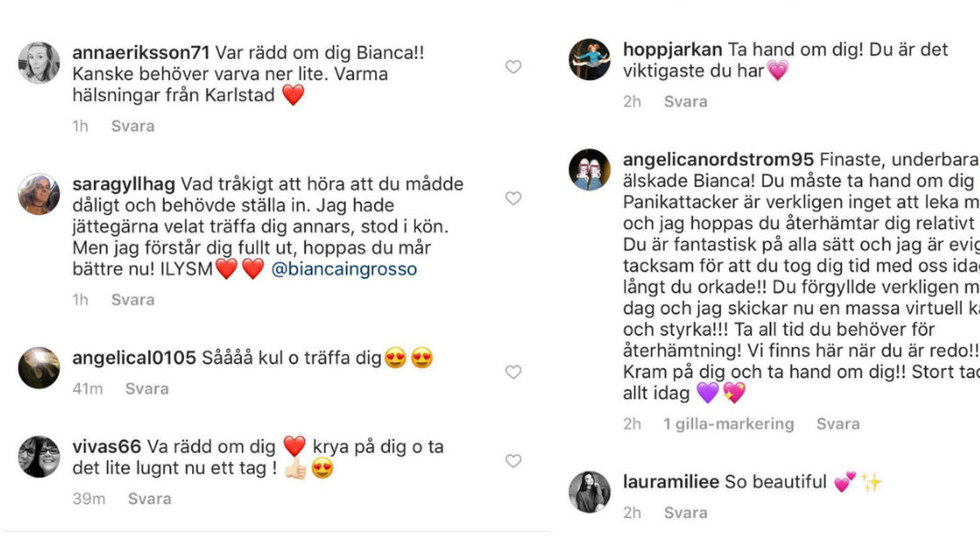
Task: Open annaeriksson71's profile picture
Action: (x=38, y=63)
